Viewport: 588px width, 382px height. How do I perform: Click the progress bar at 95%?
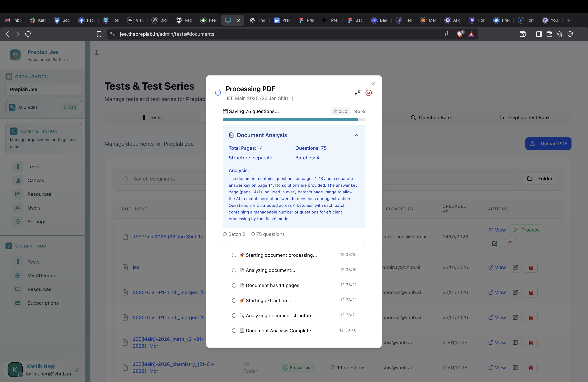(x=294, y=120)
